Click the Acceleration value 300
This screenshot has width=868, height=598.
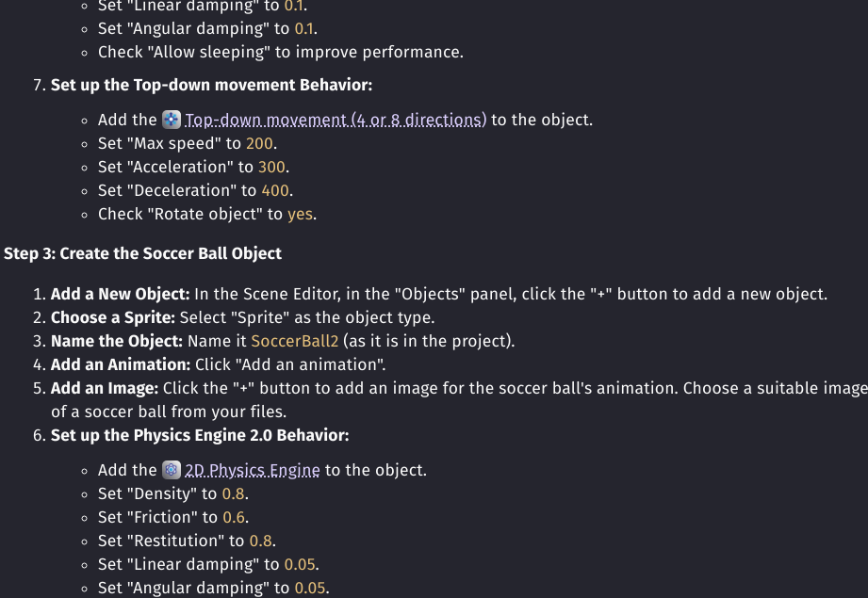pos(271,167)
